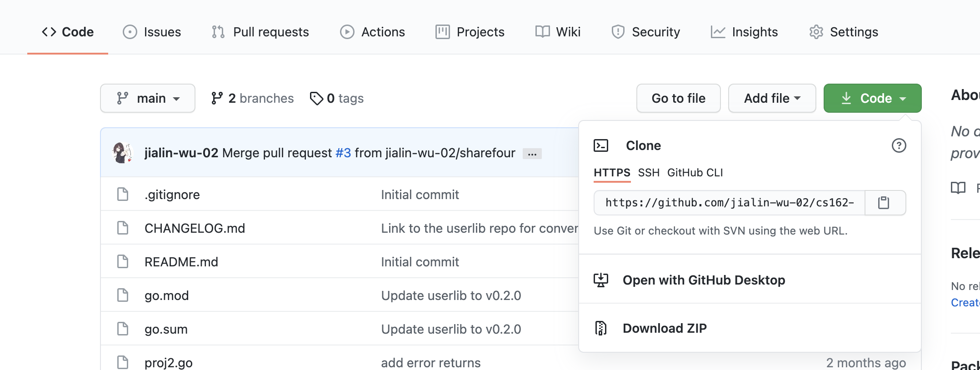Click Download ZIP
The width and height of the screenshot is (980, 370).
(x=665, y=328)
